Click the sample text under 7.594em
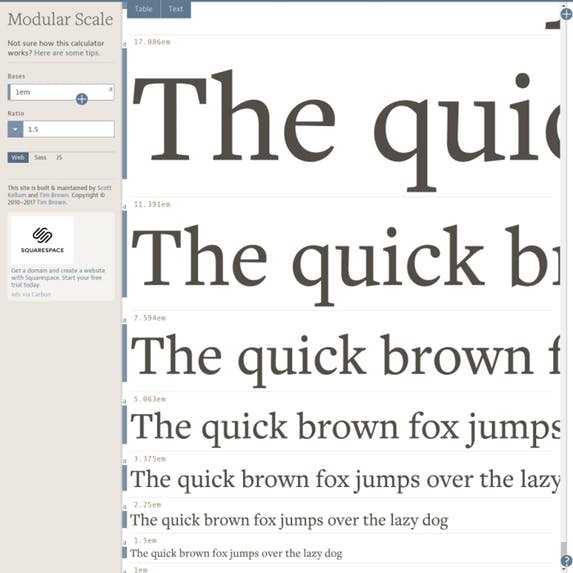The image size is (573, 573). click(x=345, y=360)
